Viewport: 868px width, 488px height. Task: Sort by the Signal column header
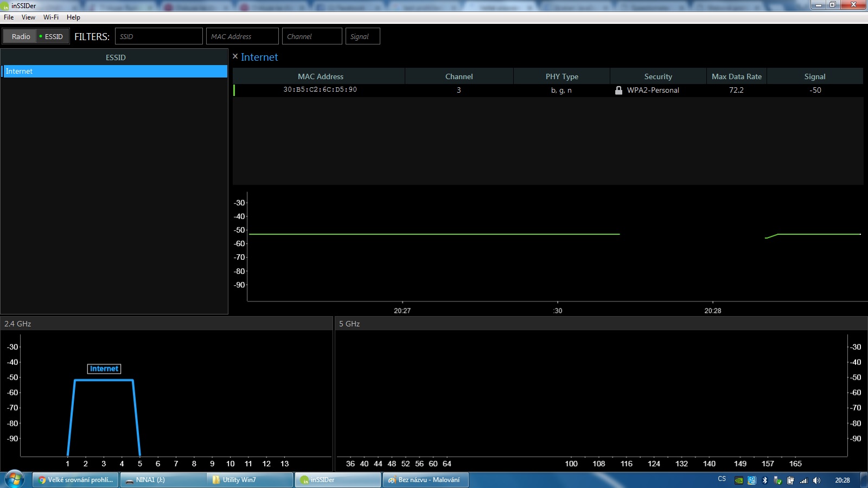coord(815,76)
